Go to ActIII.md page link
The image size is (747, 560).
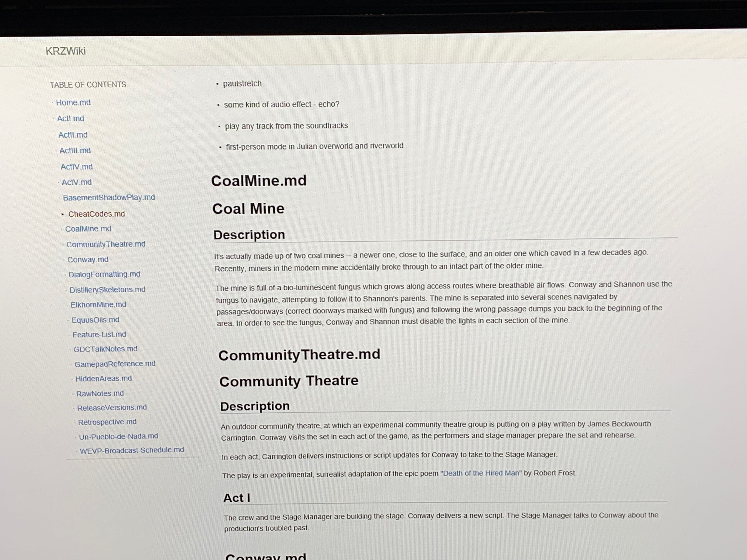(x=75, y=151)
